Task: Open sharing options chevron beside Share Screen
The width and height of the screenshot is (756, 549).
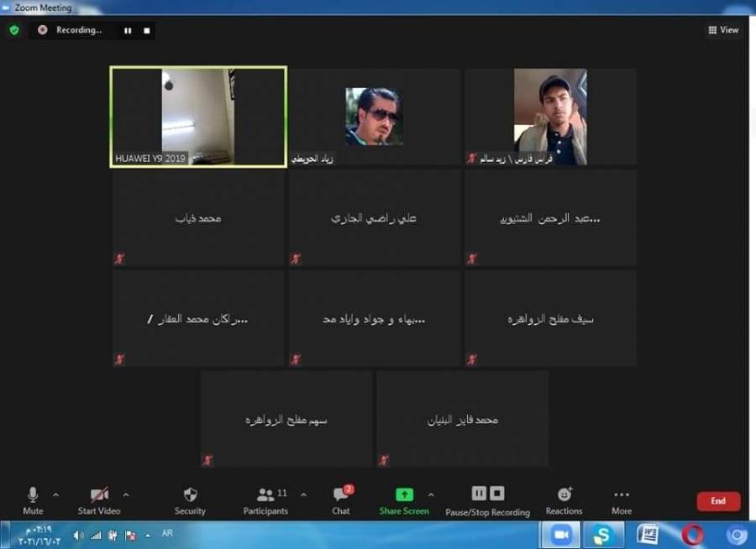Action: point(431,494)
